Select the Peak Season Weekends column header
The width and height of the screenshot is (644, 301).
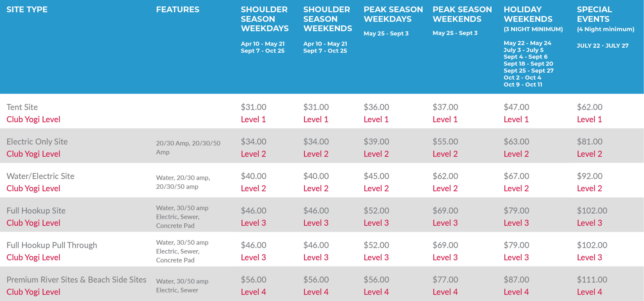tap(462, 14)
